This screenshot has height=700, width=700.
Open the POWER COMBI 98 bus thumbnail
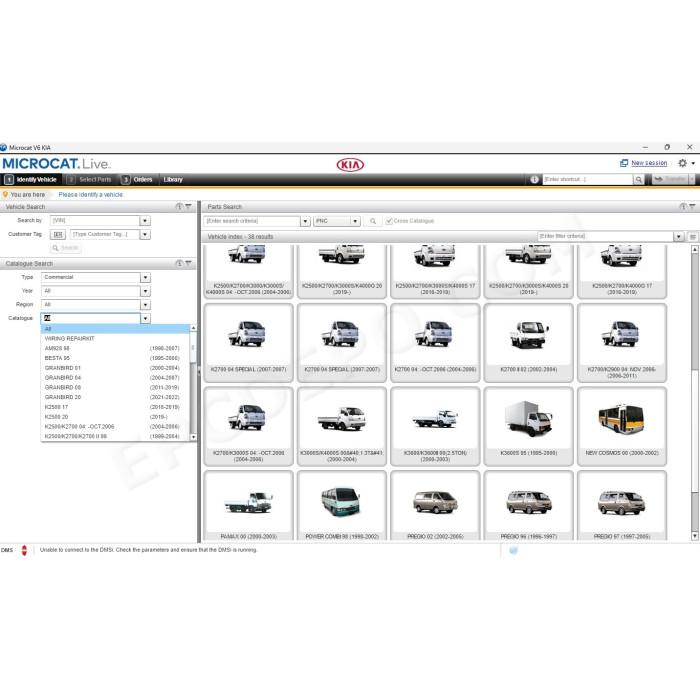tap(342, 506)
